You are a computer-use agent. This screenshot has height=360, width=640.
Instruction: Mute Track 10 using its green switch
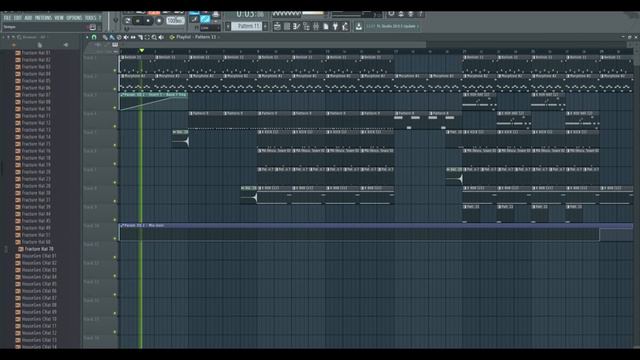coord(115,238)
